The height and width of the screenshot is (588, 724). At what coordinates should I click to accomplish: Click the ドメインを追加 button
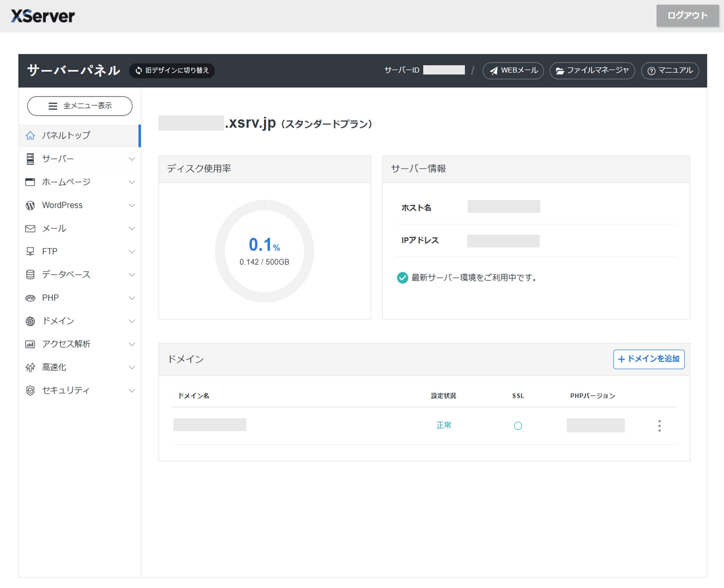(648, 359)
